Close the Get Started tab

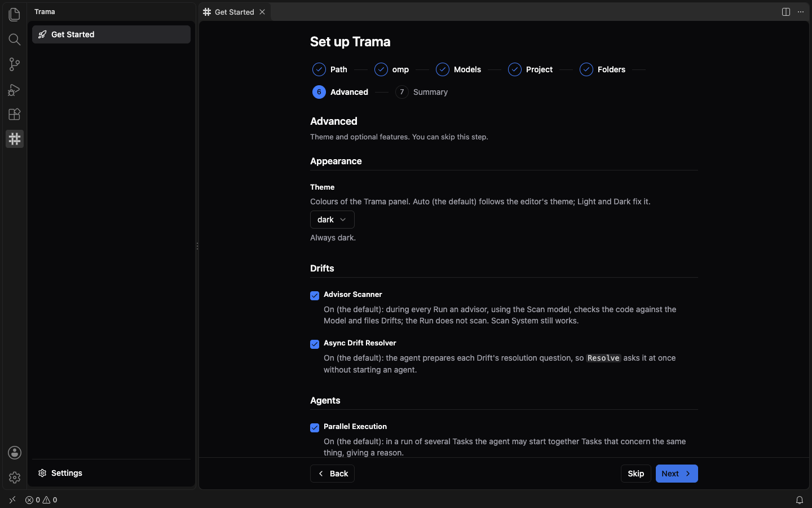tap(262, 12)
